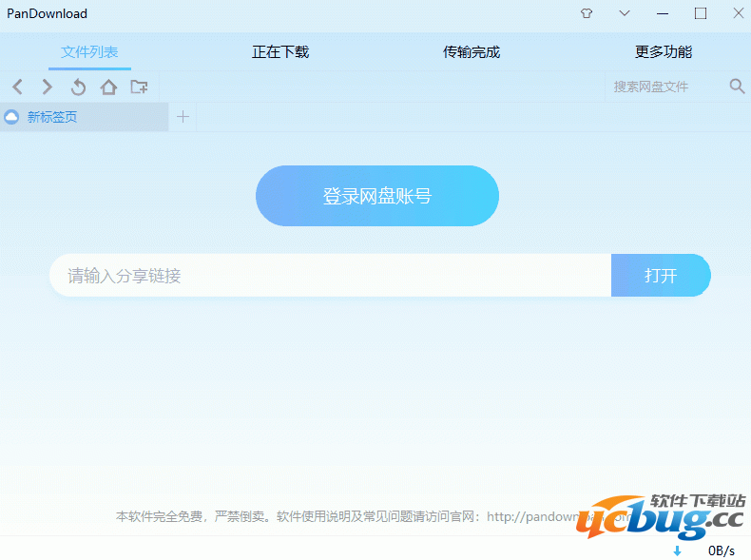Switch to the 文件列表 tab
751x560 pixels.
(x=89, y=52)
